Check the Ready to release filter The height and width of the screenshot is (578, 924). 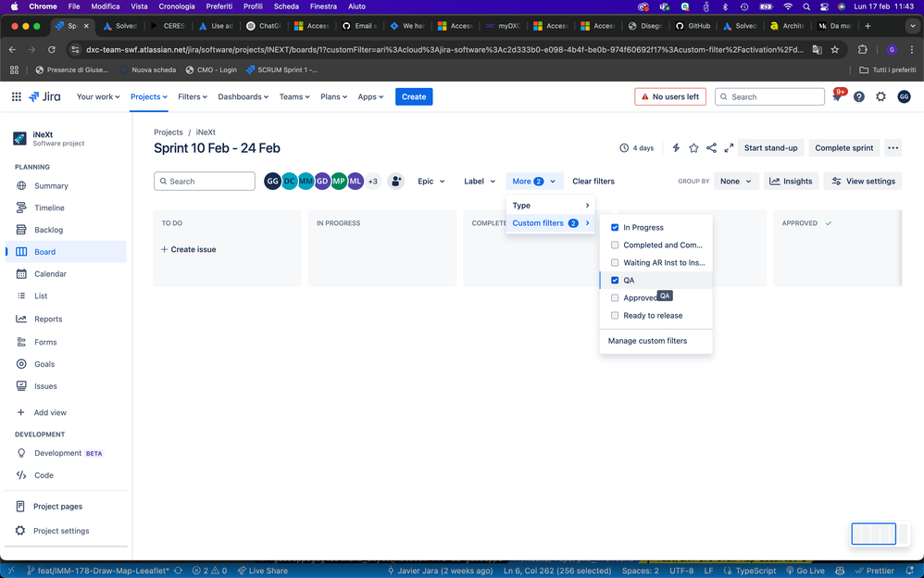(x=615, y=316)
